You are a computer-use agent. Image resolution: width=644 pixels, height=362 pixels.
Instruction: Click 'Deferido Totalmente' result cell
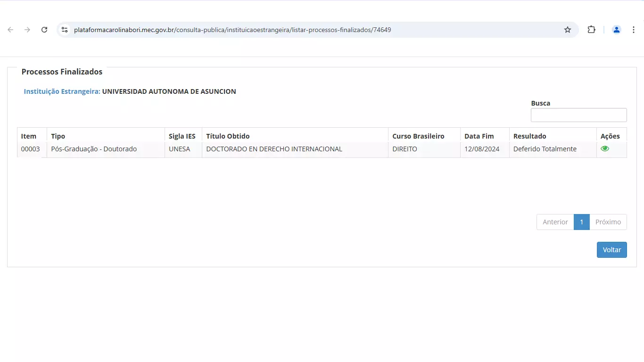pyautogui.click(x=553, y=149)
